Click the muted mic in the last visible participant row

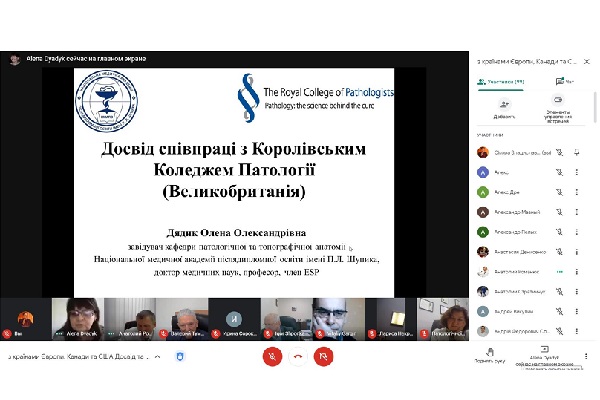[x=559, y=331]
